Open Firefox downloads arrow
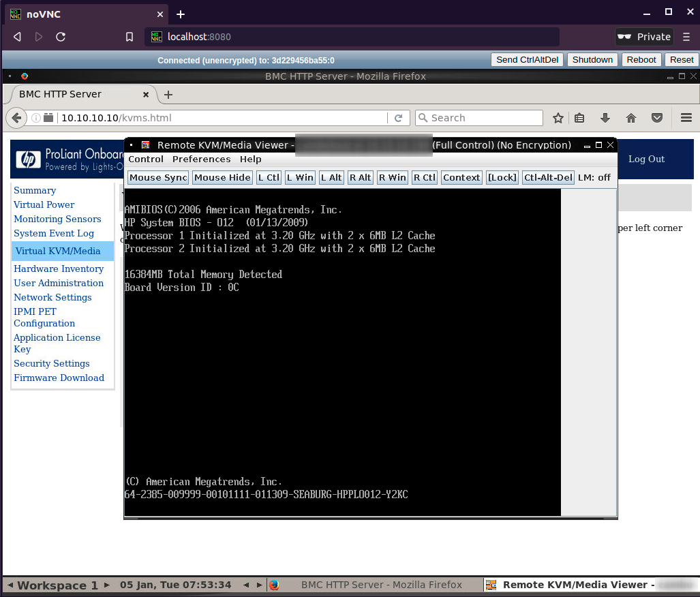The image size is (700, 597). coord(605,118)
